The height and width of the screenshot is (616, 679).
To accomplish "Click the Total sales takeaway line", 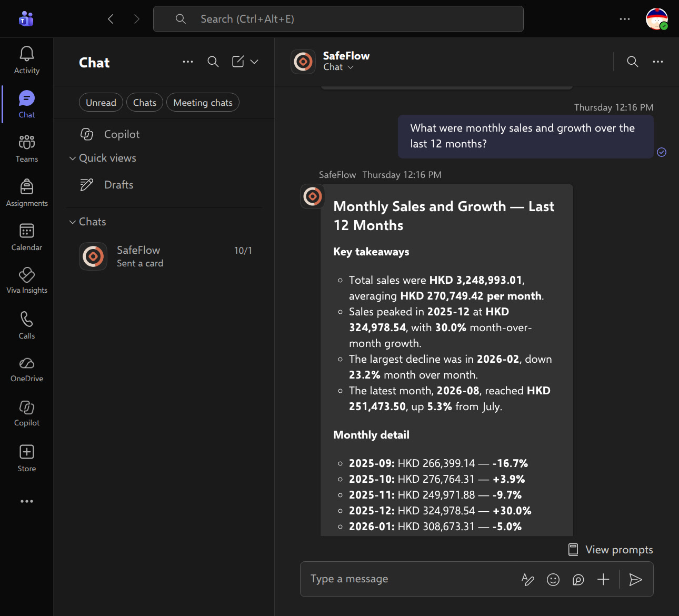I will click(446, 288).
